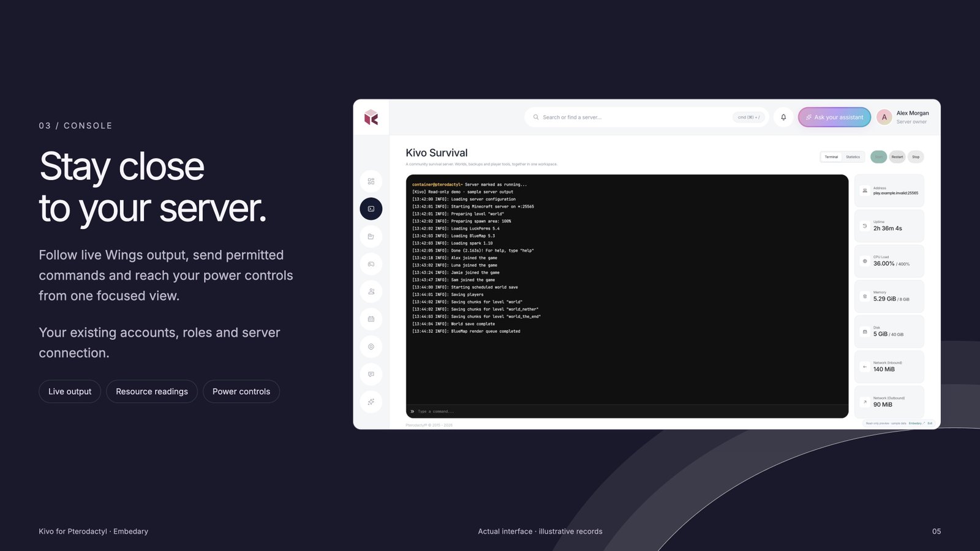Open the settings target-circle sidebar icon
Viewport: 980px width, 551px height.
click(x=371, y=347)
